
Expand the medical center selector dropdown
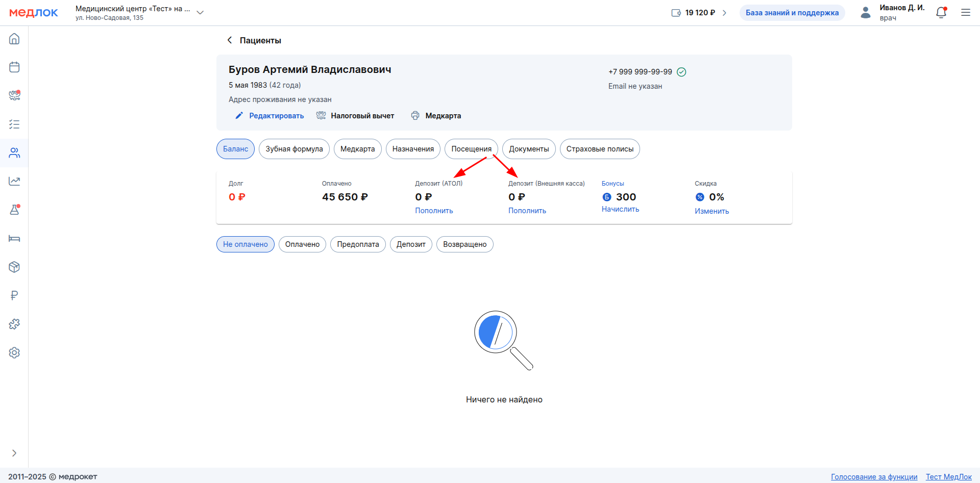pyautogui.click(x=200, y=13)
